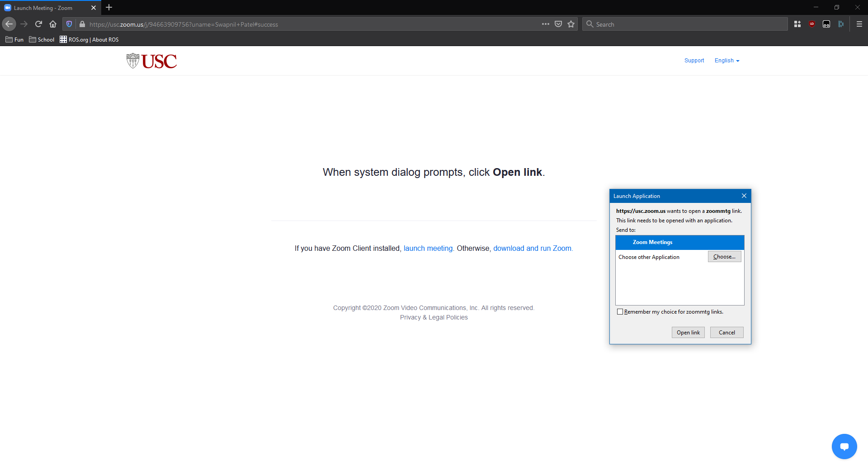Restore down the Firefox window
The width and height of the screenshot is (868, 470).
[x=837, y=7]
